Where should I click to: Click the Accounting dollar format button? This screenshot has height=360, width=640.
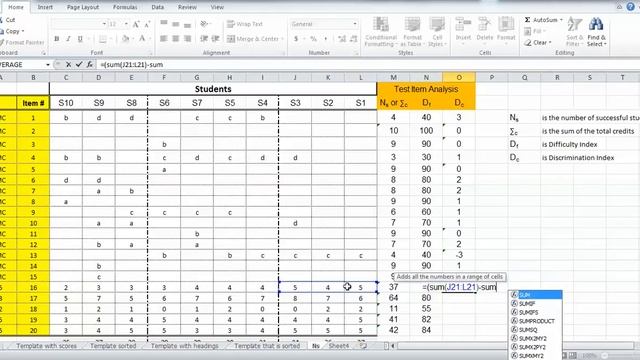point(296,39)
